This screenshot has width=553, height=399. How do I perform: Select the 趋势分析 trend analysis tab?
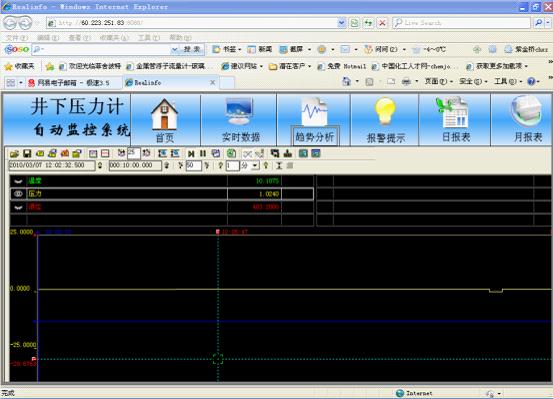point(315,122)
